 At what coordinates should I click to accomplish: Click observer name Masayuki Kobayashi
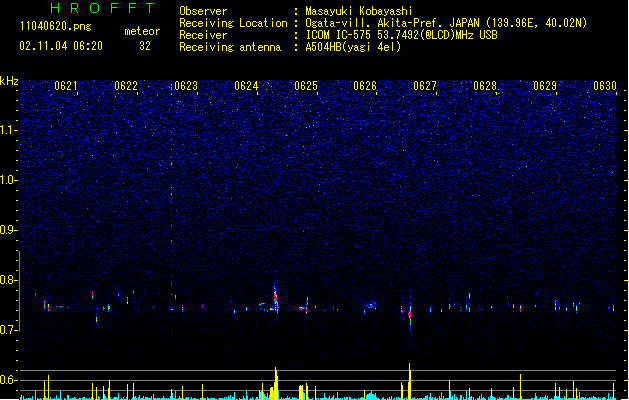coord(359,11)
